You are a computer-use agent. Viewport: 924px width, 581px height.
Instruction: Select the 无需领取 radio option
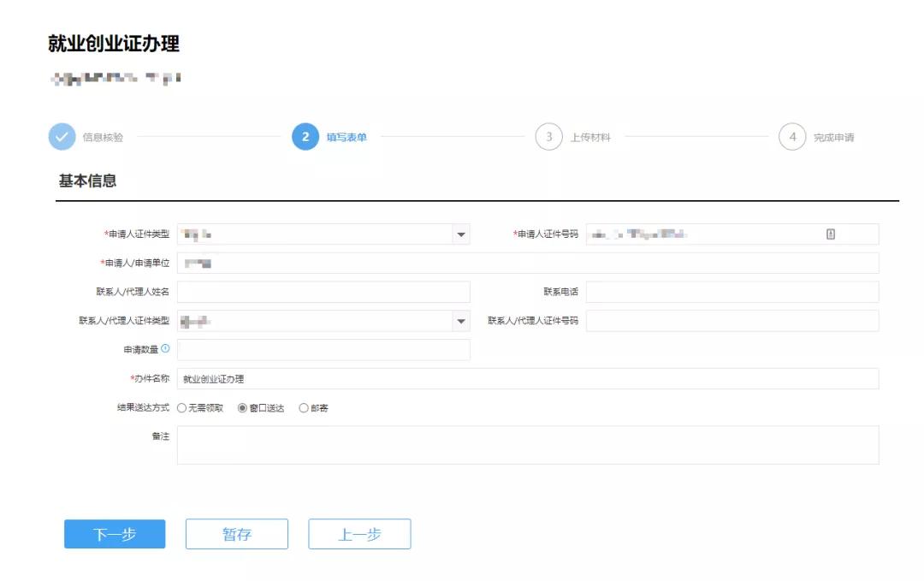[181, 406]
